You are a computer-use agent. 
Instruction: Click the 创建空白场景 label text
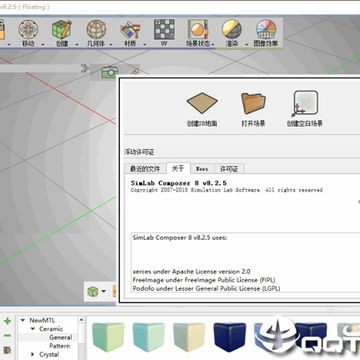[305, 123]
